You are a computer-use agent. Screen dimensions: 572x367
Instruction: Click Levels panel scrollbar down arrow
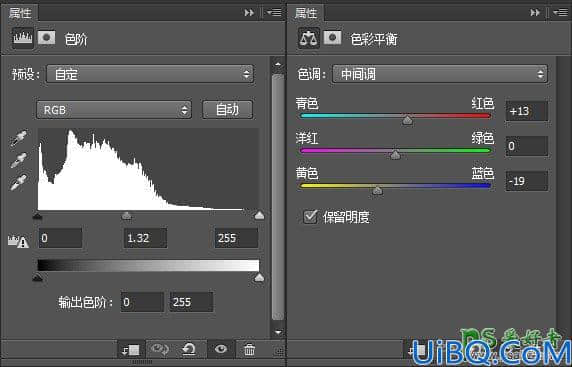tap(278, 332)
